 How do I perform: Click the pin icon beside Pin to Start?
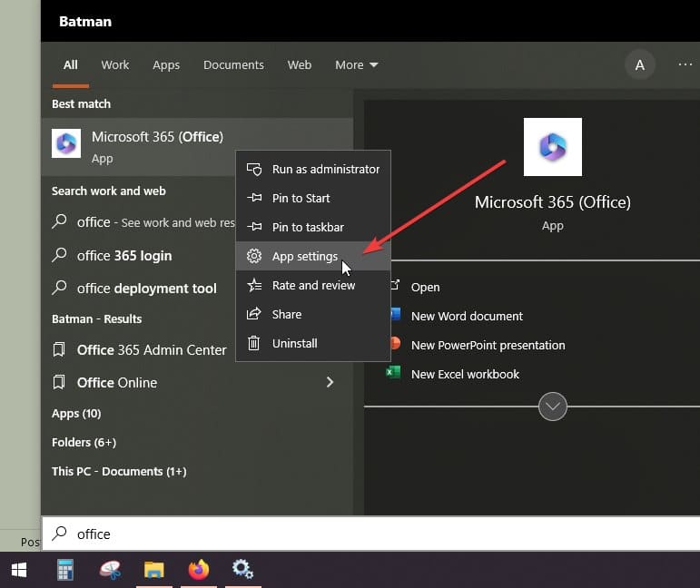[x=254, y=198]
